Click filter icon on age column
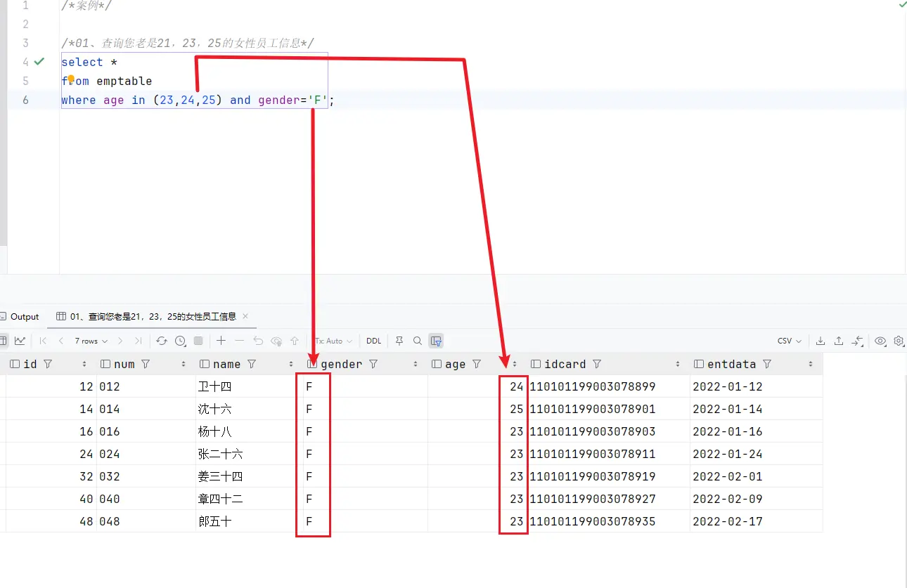This screenshot has height=588, width=907. [477, 364]
